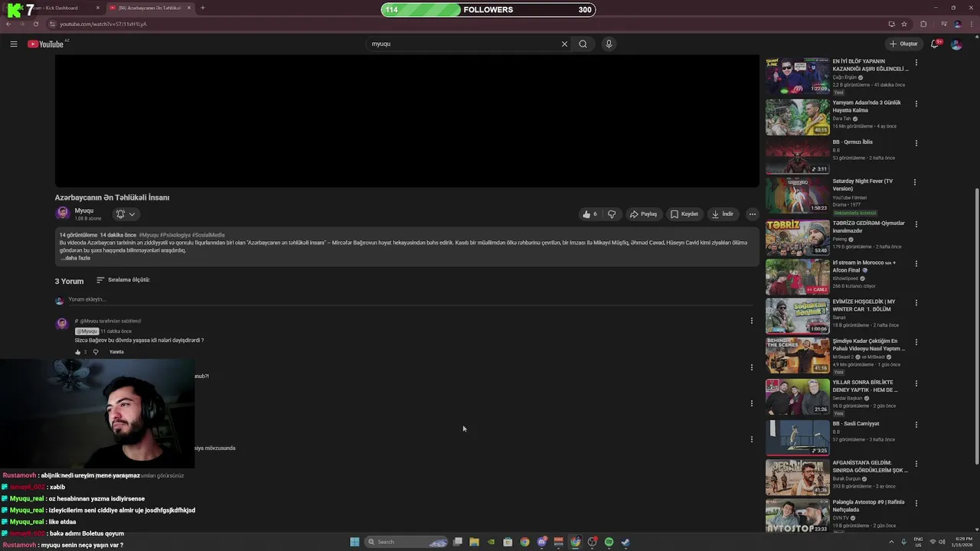Open options for 'BB - Sasli Camiyyat'
This screenshot has height=551, width=980.
click(x=916, y=425)
